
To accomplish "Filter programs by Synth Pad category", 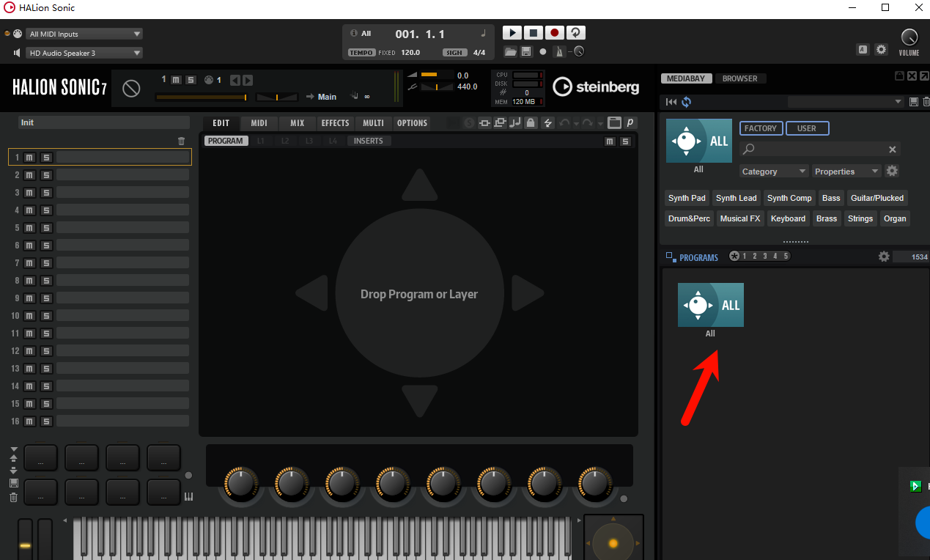I will coord(687,198).
